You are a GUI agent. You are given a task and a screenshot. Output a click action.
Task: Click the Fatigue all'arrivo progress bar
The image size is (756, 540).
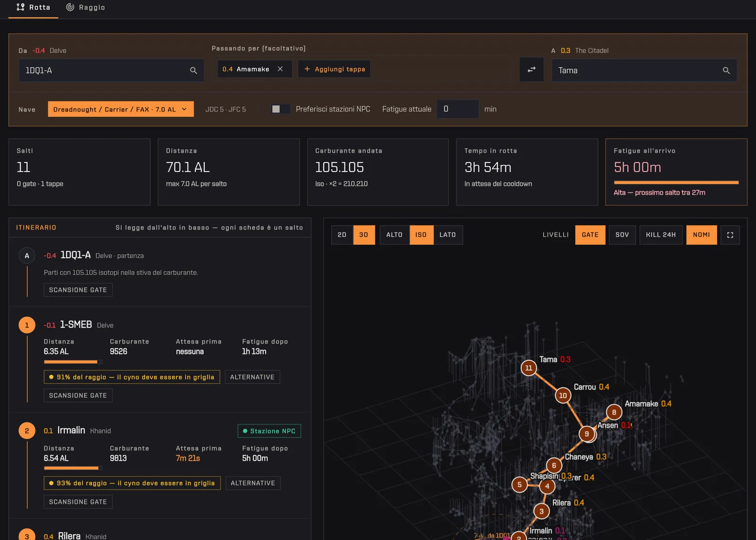point(676,182)
